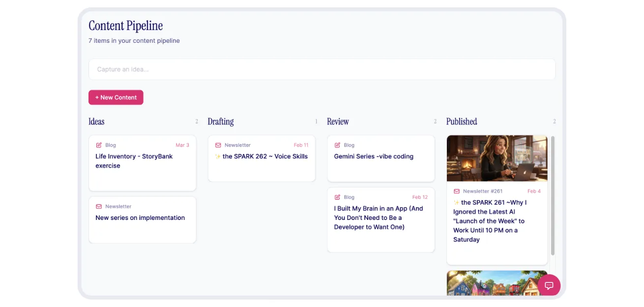Open the chat bubble in the bottom-right corner
The image size is (644, 307).
tap(549, 285)
